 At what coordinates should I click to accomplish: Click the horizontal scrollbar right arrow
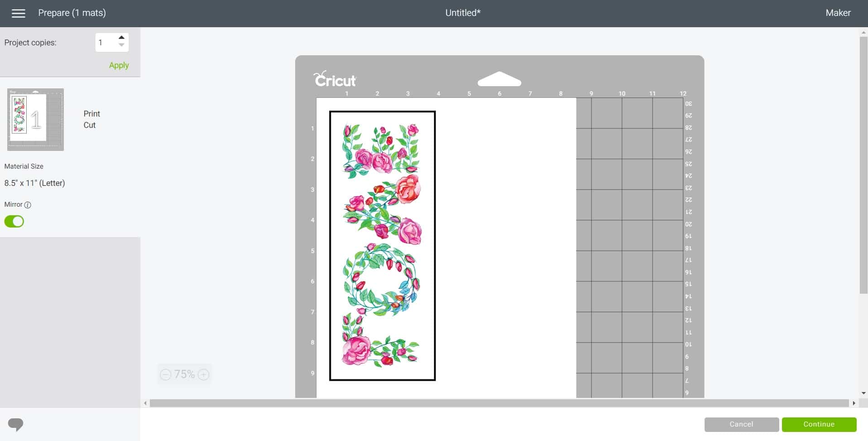(854, 403)
